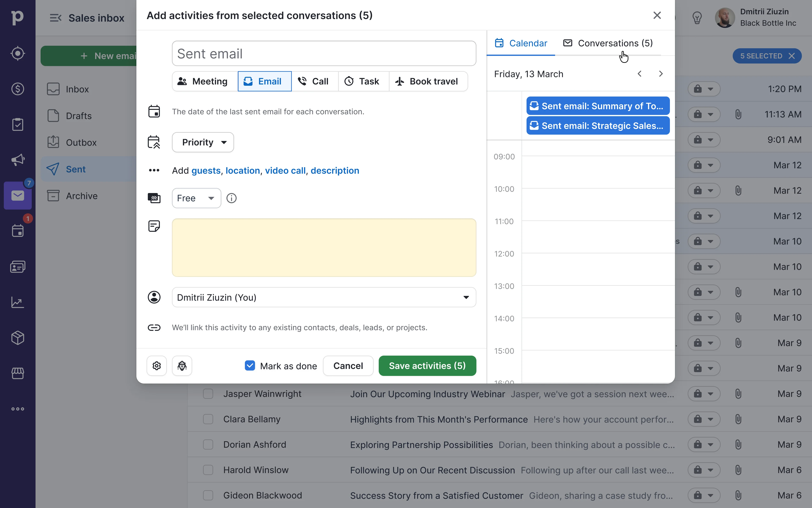Open the Priority dropdown

pyautogui.click(x=203, y=142)
